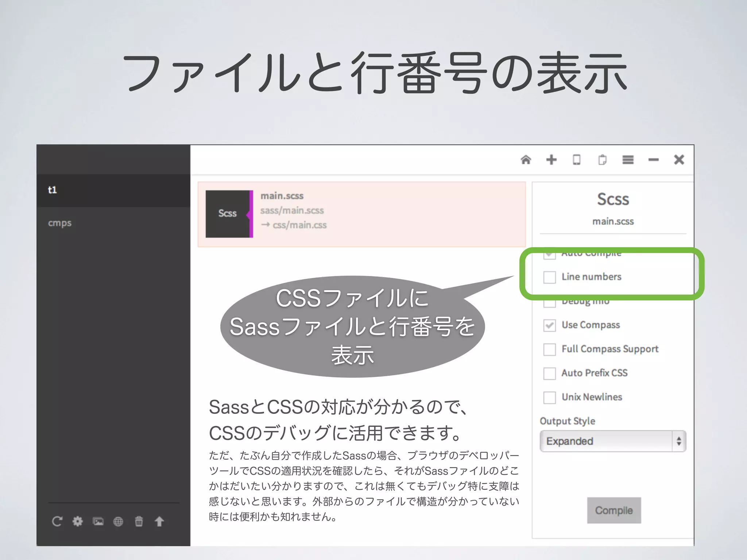
Task: Select the cmps project in sidebar
Action: 113,223
